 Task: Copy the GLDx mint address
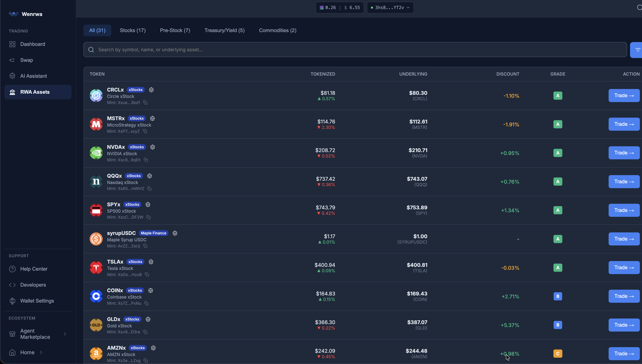click(x=145, y=332)
